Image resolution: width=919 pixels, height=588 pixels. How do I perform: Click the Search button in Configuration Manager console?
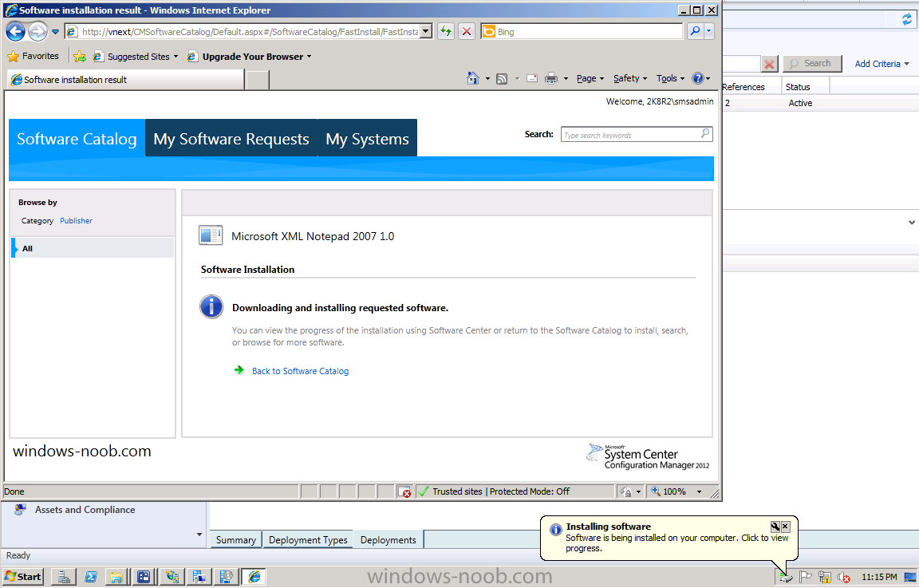[x=812, y=63]
